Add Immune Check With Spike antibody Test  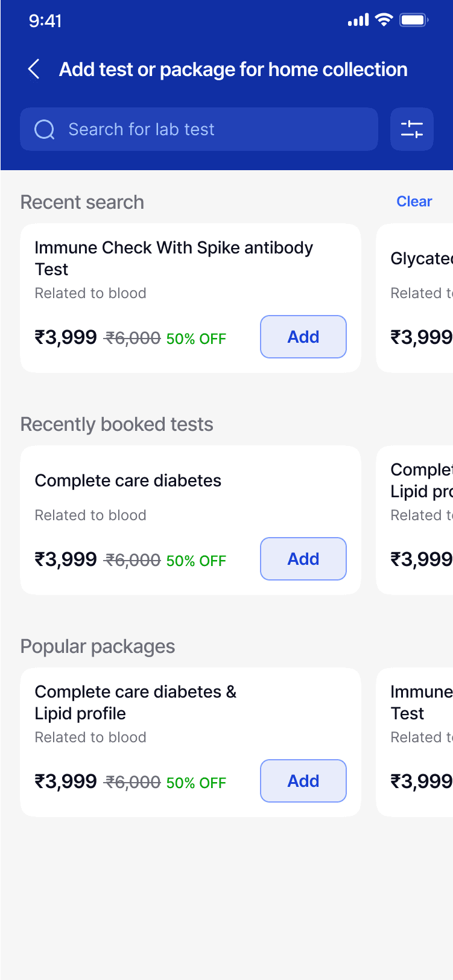(303, 337)
